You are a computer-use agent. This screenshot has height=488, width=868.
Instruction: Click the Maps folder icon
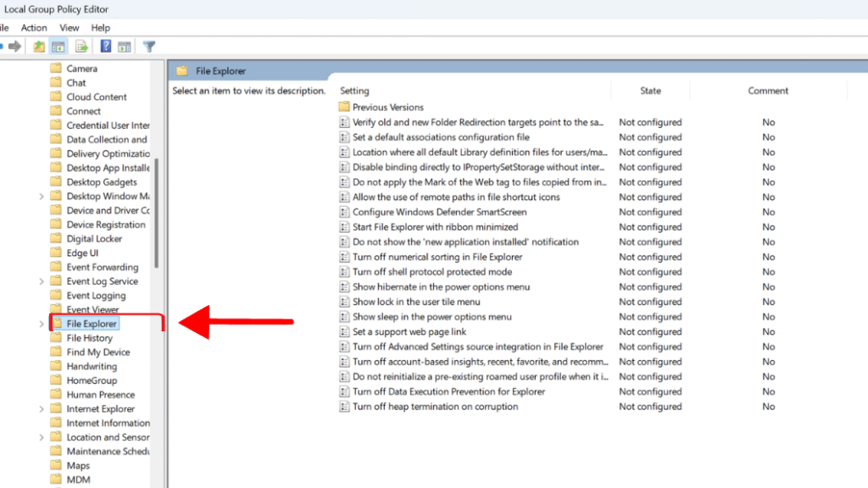(56, 465)
